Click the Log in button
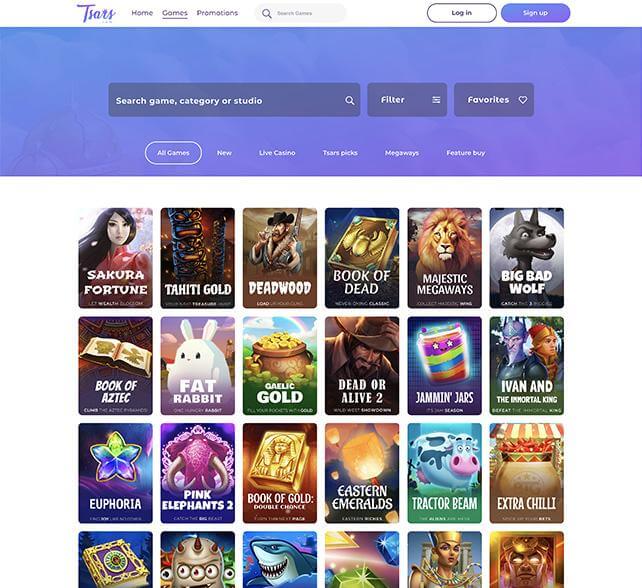The height and width of the screenshot is (588, 642). click(461, 13)
